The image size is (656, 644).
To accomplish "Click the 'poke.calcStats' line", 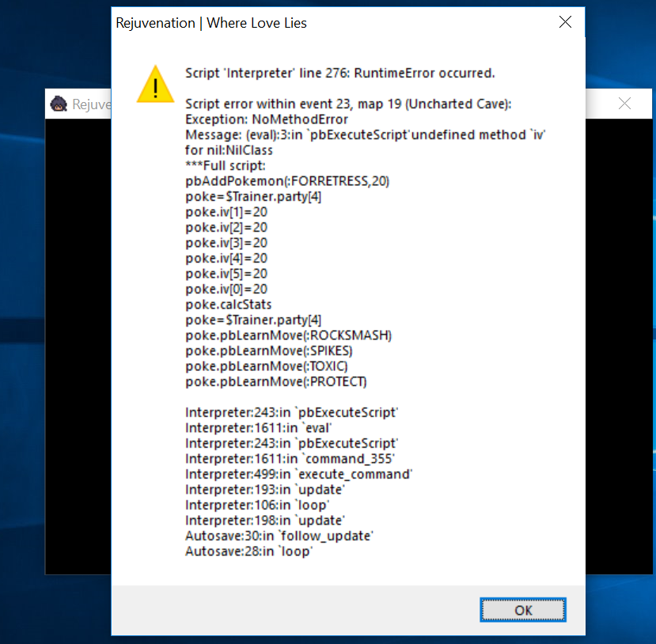I will coord(229,305).
